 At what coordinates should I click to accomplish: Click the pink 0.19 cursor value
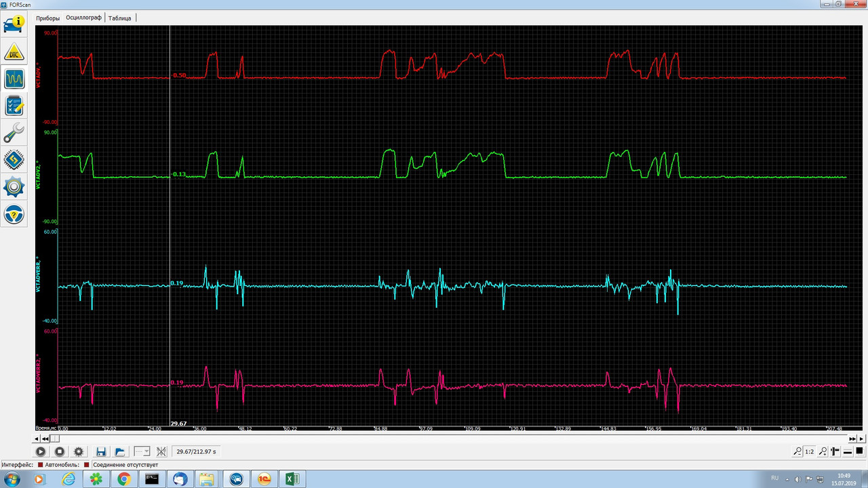[x=176, y=383]
